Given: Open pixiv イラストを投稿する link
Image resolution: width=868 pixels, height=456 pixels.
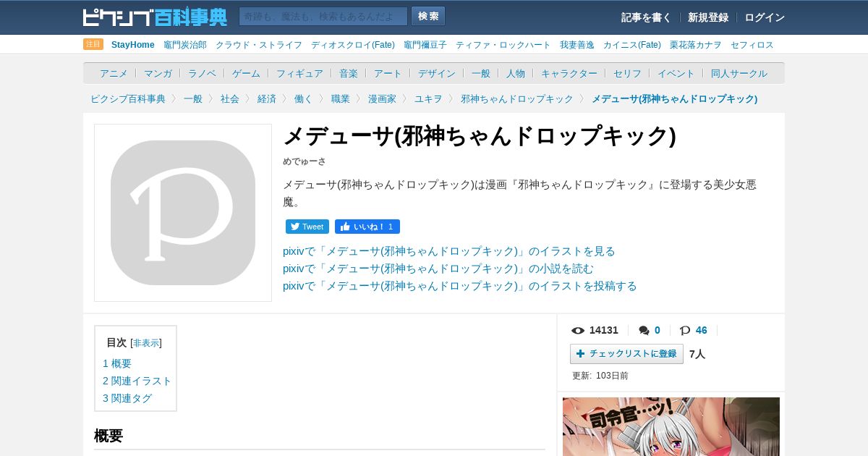Looking at the screenshot, I should click(x=460, y=286).
